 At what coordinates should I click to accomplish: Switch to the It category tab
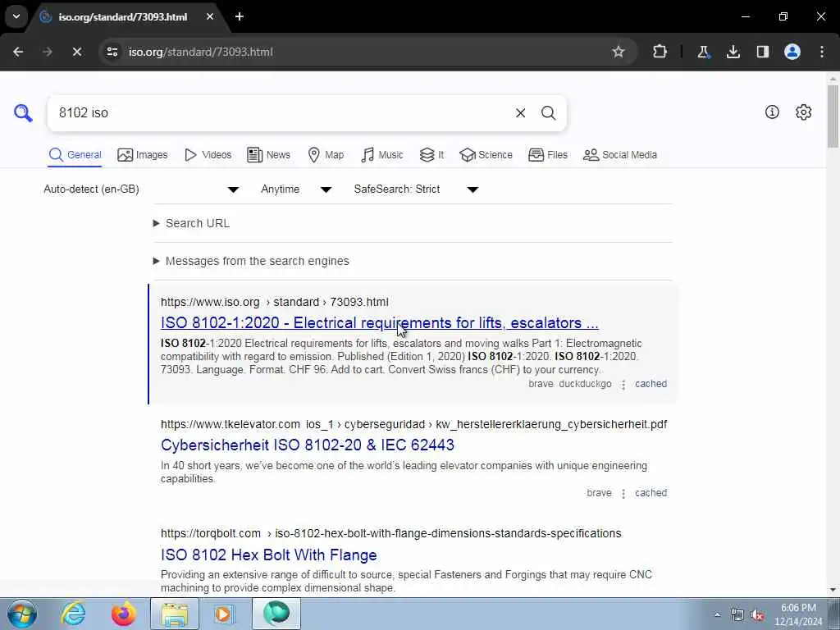pos(431,155)
